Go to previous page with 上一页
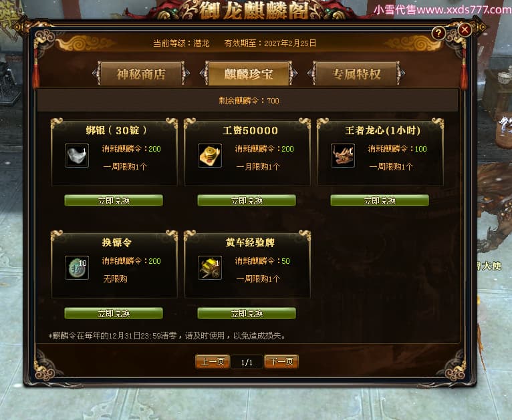The width and height of the screenshot is (512, 420). (213, 362)
